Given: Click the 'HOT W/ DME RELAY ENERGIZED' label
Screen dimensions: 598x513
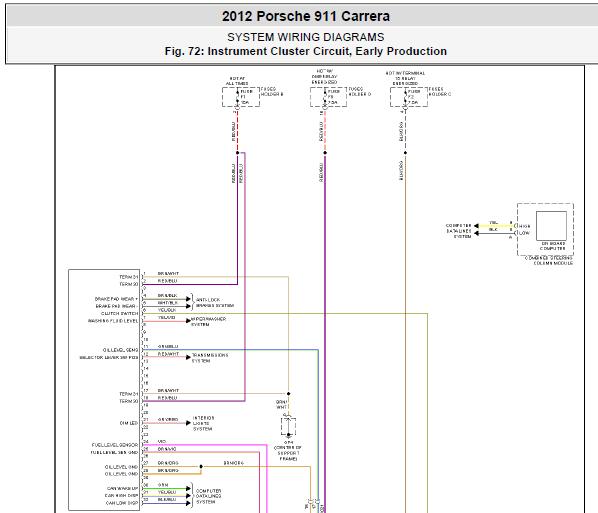Looking at the screenshot, I should (325, 77).
